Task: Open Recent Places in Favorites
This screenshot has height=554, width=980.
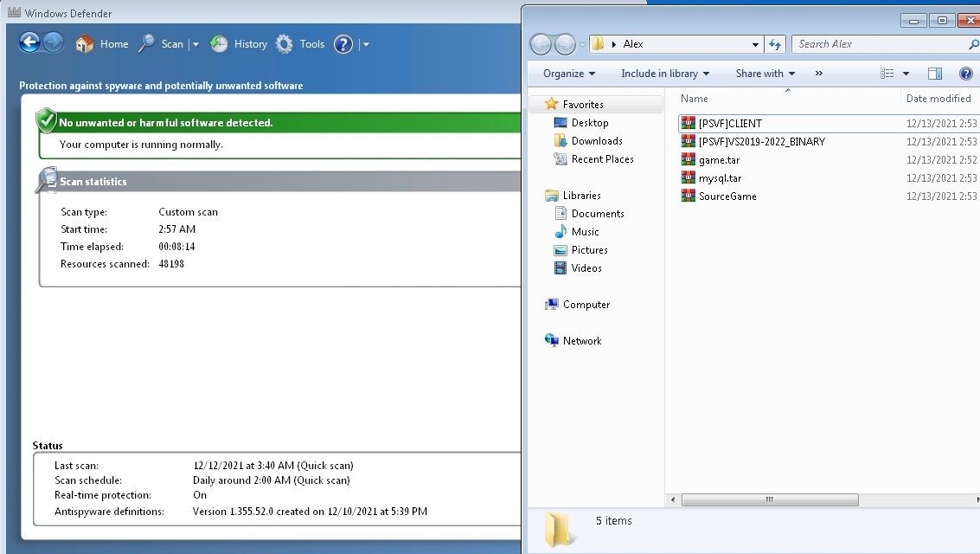Action: click(x=602, y=158)
